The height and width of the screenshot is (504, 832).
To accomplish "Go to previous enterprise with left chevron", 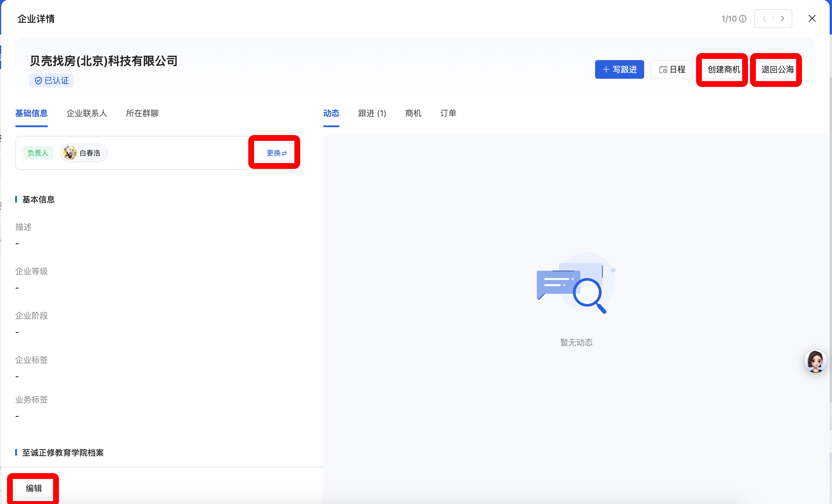I will click(764, 19).
